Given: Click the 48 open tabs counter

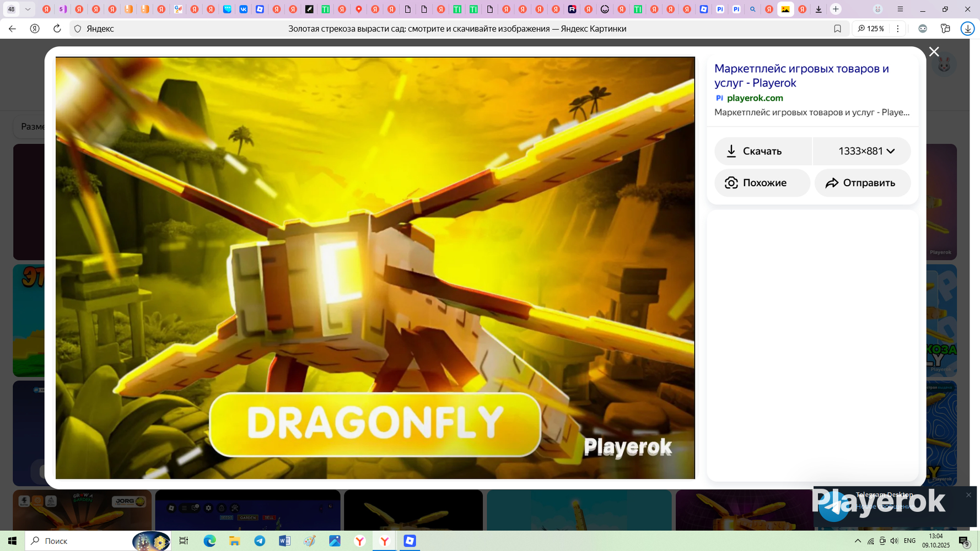Looking at the screenshot, I should tap(11, 9).
